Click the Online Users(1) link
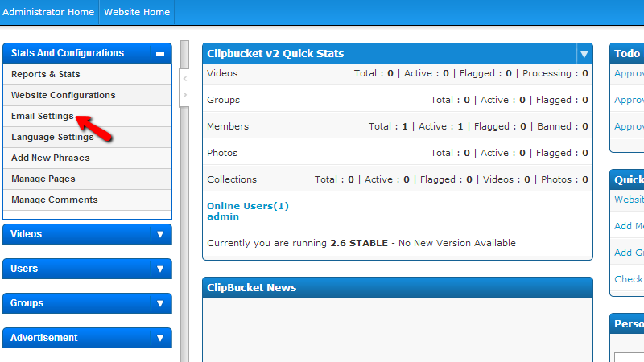The image size is (644, 362). coord(248,206)
